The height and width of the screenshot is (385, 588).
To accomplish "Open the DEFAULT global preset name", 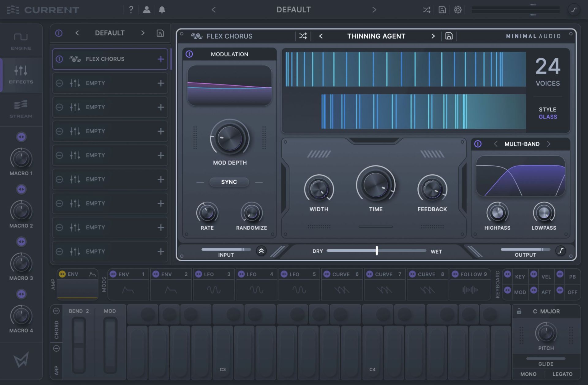I will (294, 10).
